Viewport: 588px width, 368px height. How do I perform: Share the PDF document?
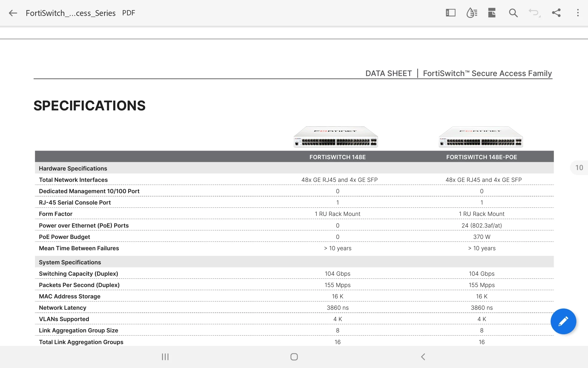point(556,13)
